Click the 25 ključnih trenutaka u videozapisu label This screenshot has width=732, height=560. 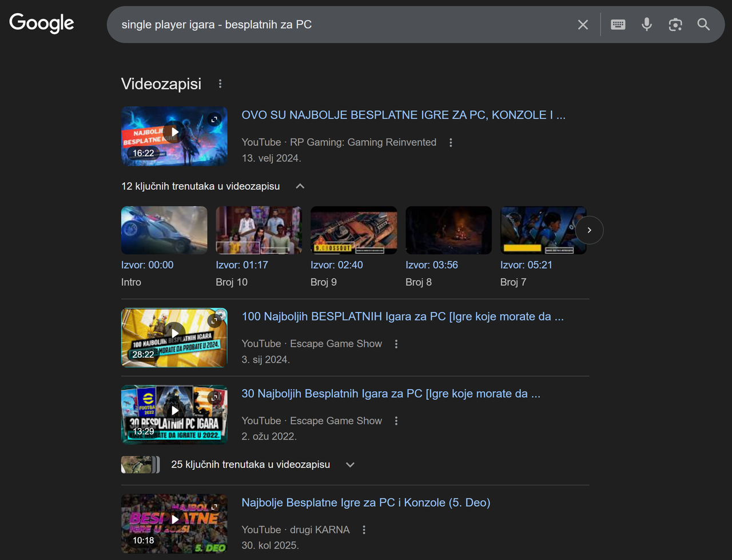(x=250, y=465)
